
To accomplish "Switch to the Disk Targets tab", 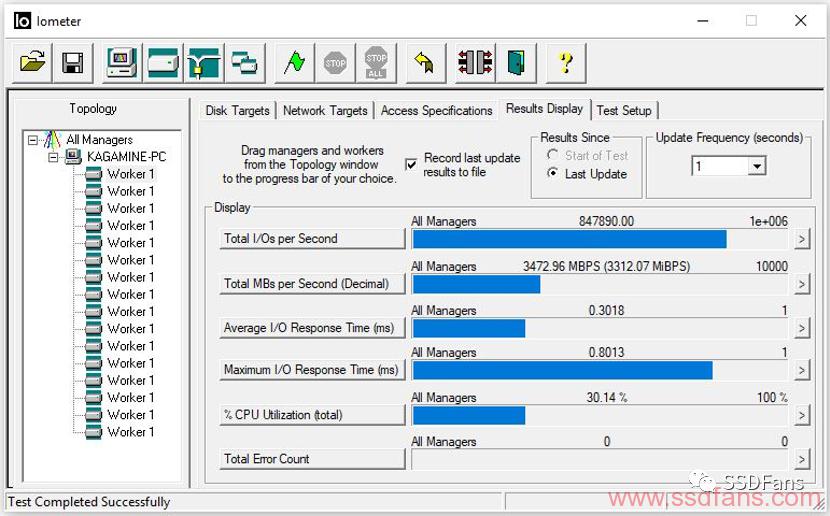I will 237,111.
